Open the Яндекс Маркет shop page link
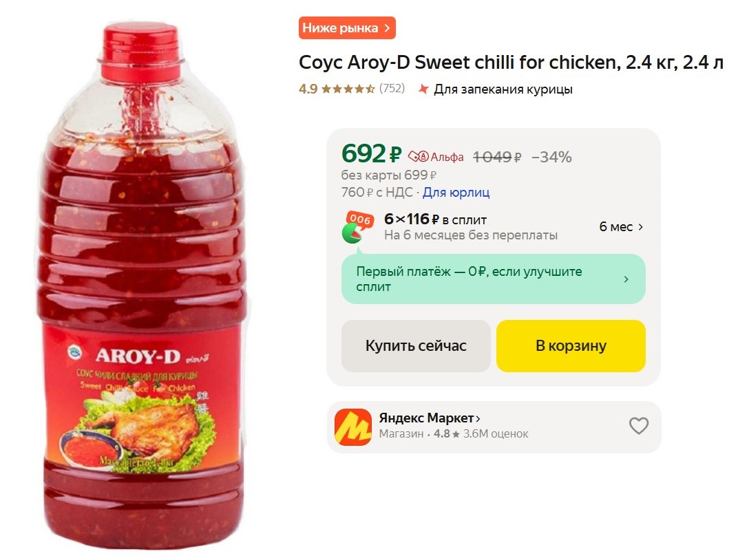This screenshot has height=560, width=738. 430,418
